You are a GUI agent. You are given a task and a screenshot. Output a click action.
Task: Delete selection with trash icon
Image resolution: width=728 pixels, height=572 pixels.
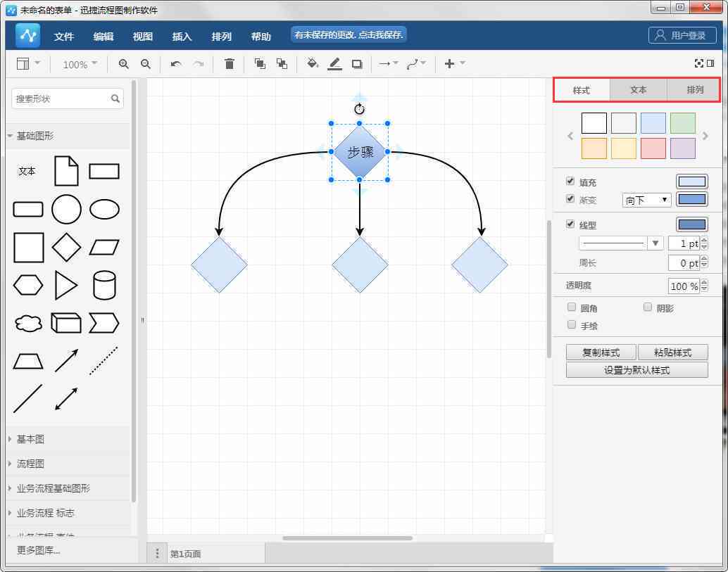(230, 63)
